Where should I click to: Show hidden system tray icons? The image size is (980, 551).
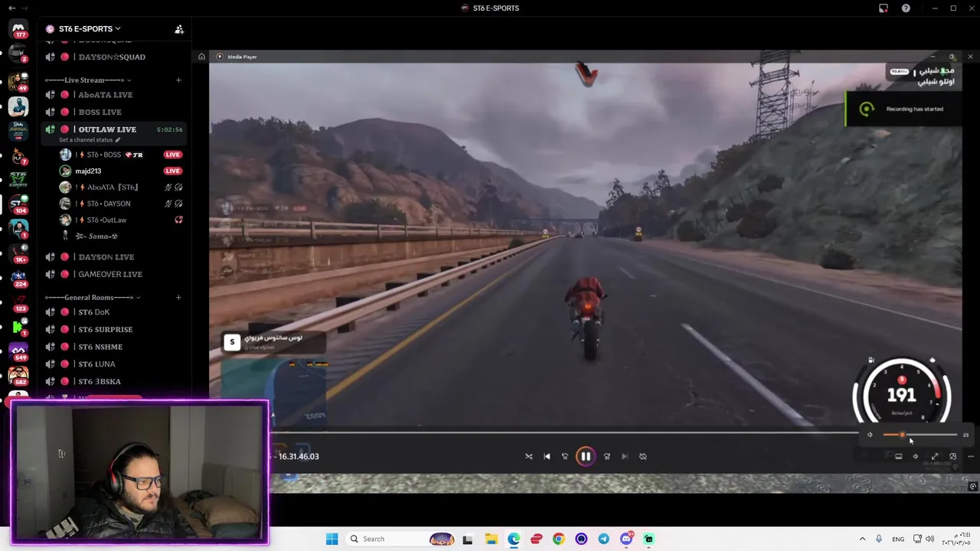(862, 539)
